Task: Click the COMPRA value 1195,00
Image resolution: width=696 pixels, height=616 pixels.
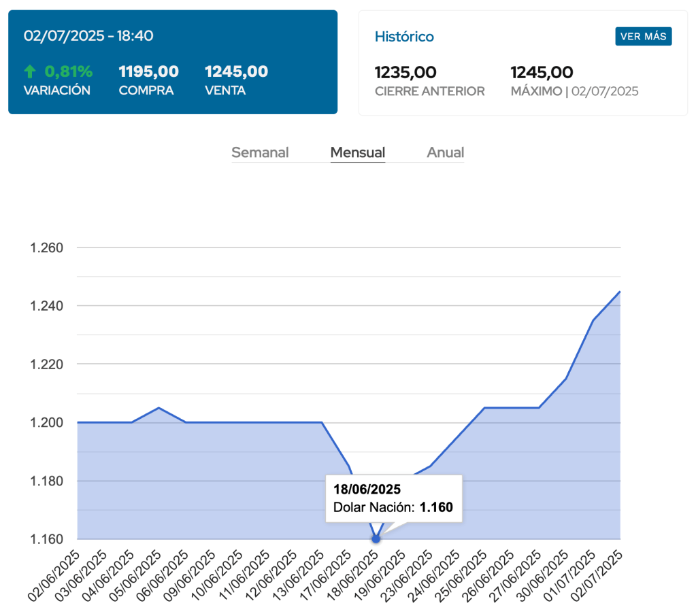Action: (x=148, y=71)
